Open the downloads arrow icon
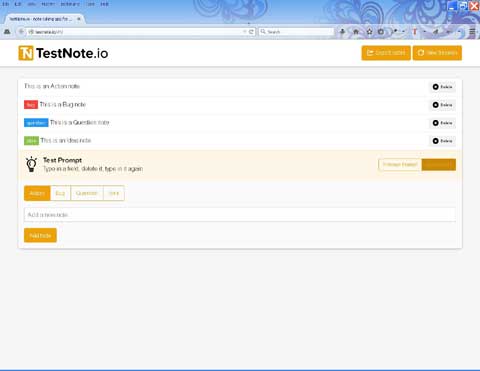The height and width of the screenshot is (371, 480). click(342, 32)
